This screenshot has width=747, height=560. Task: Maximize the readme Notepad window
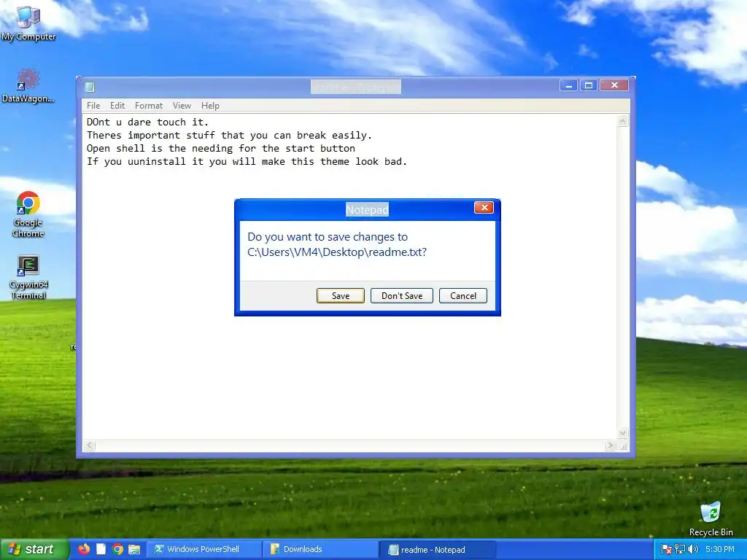click(x=589, y=85)
